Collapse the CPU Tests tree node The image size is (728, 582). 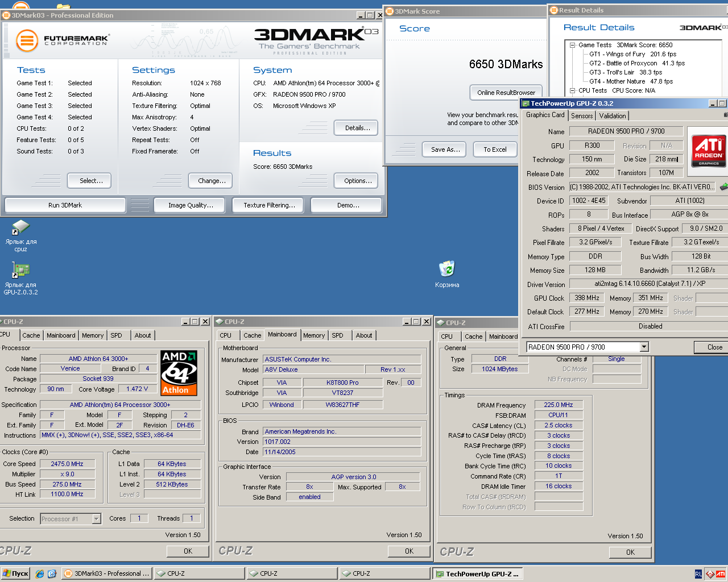(x=572, y=90)
